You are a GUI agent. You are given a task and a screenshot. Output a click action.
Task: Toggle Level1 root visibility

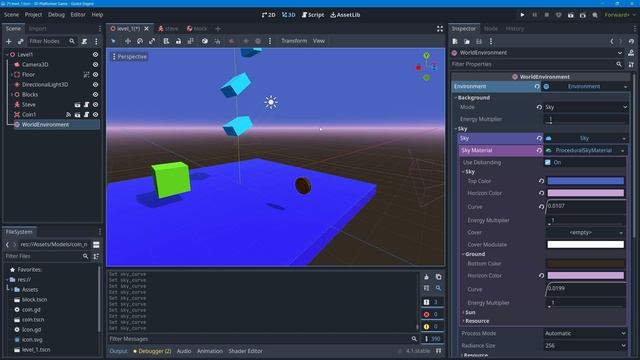[96, 54]
